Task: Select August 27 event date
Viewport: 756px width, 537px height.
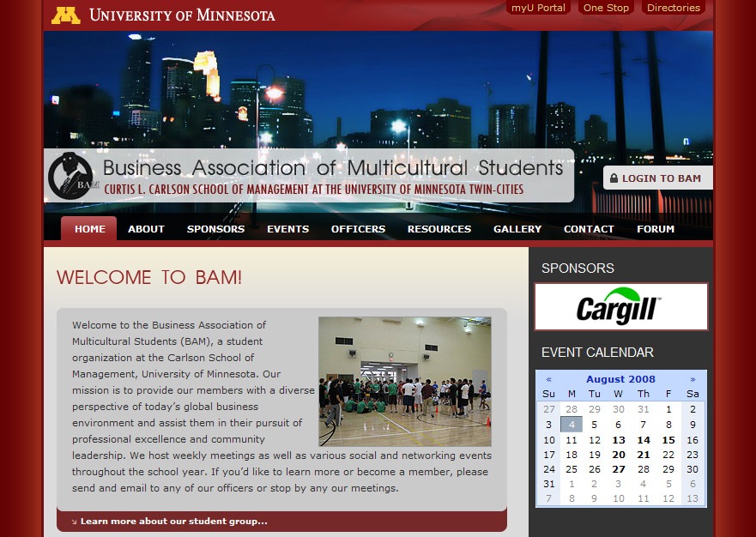Action: pos(619,469)
